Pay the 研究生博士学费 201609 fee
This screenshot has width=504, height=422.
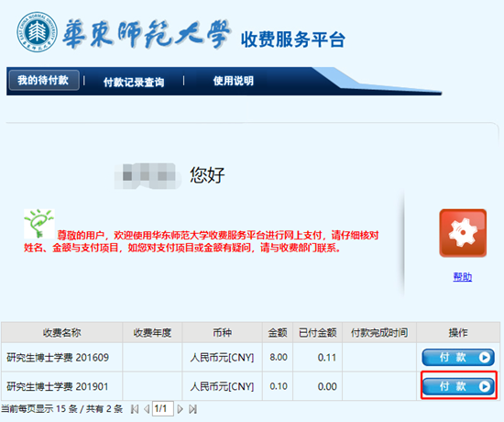[458, 357]
